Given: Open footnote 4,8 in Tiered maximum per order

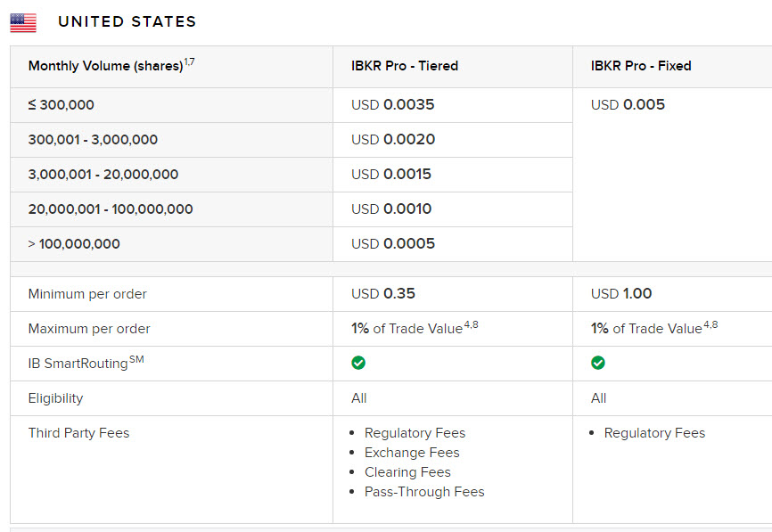Looking at the screenshot, I should [472, 325].
